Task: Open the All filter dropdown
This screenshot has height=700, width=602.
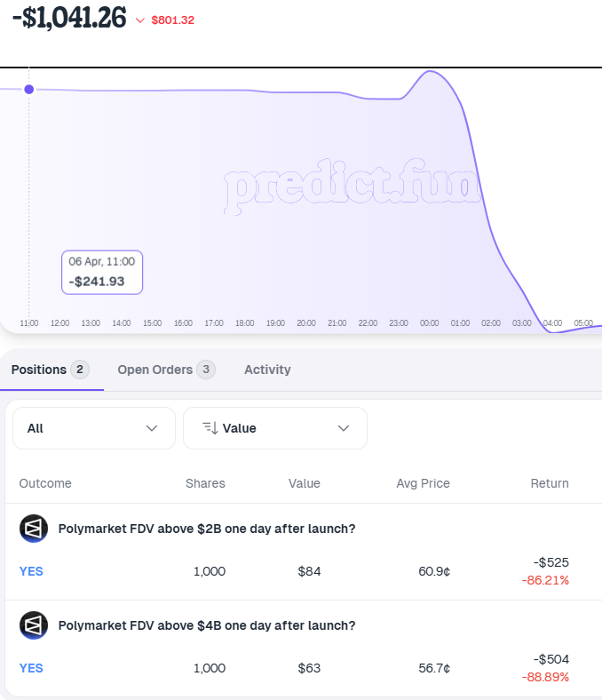Action: point(94,428)
